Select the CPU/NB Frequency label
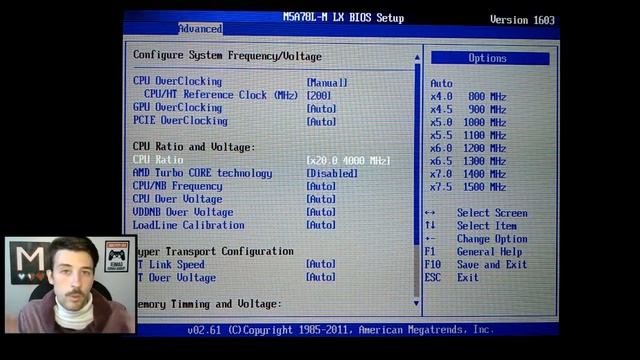Viewport: 640px width, 360px height. pos(178,186)
